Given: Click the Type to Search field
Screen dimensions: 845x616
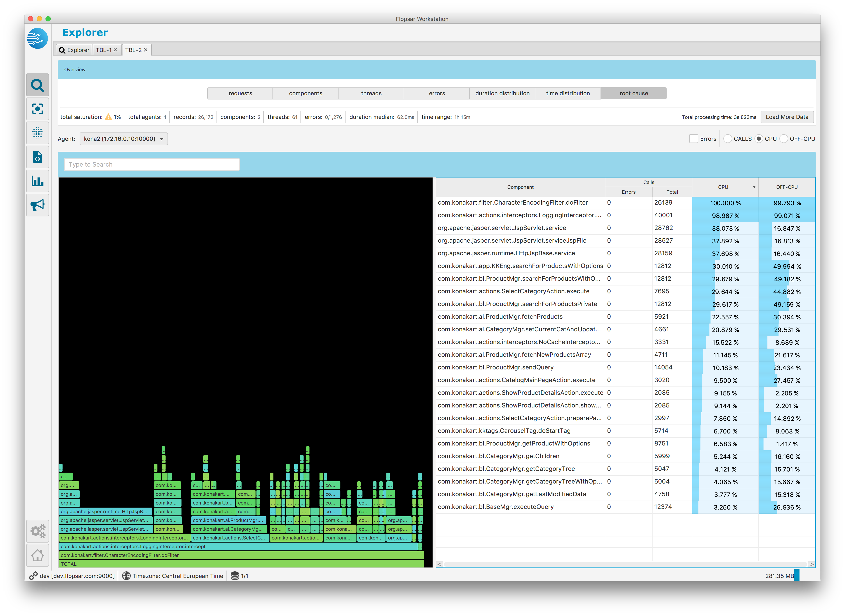Looking at the screenshot, I should (x=152, y=164).
